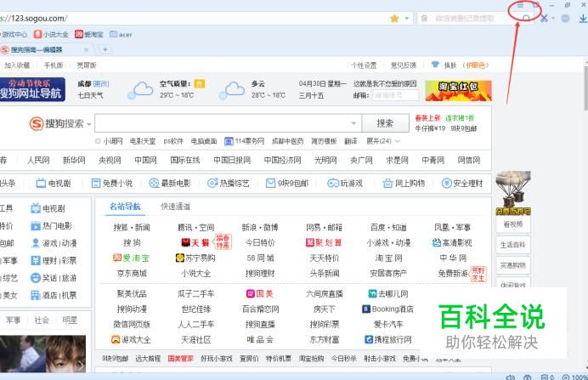
Task: Focus the toolbar search input field
Action: pyautogui.click(x=474, y=19)
